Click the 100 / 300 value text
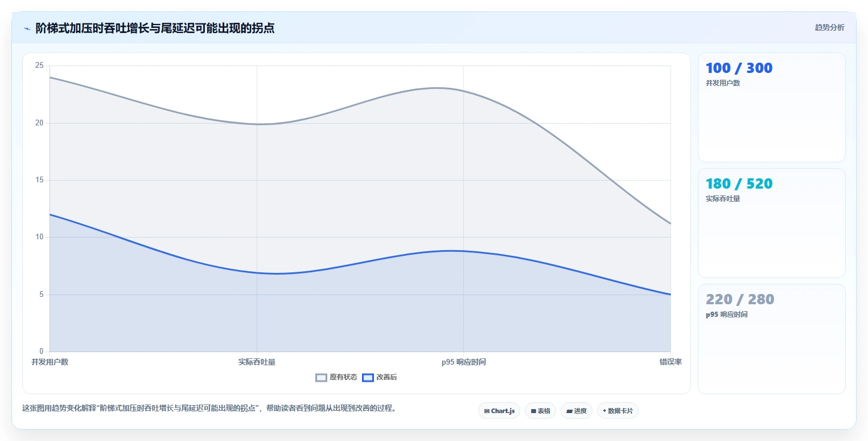The width and height of the screenshot is (868, 441). tap(739, 68)
